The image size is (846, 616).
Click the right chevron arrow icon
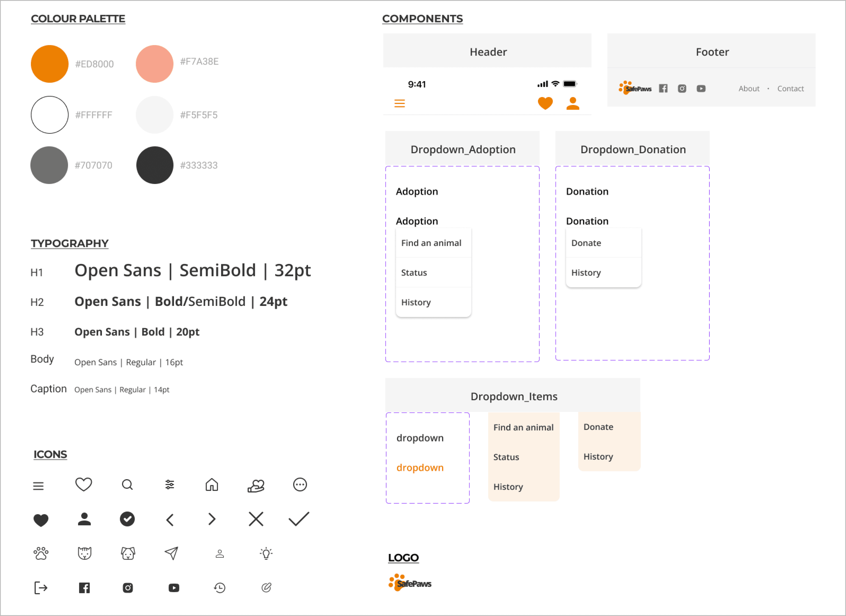tap(212, 519)
